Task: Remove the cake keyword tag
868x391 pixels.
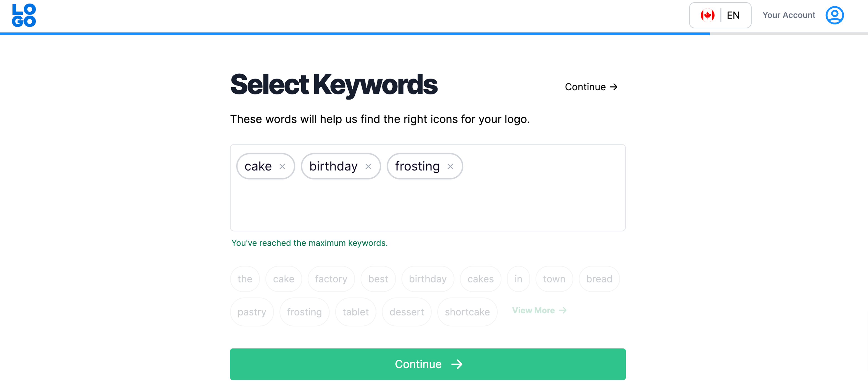Action: click(282, 166)
